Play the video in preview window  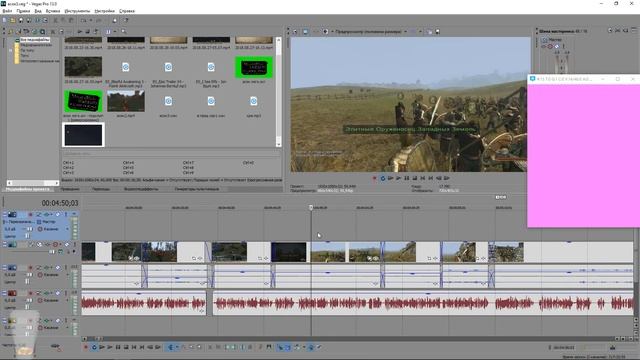click(399, 178)
